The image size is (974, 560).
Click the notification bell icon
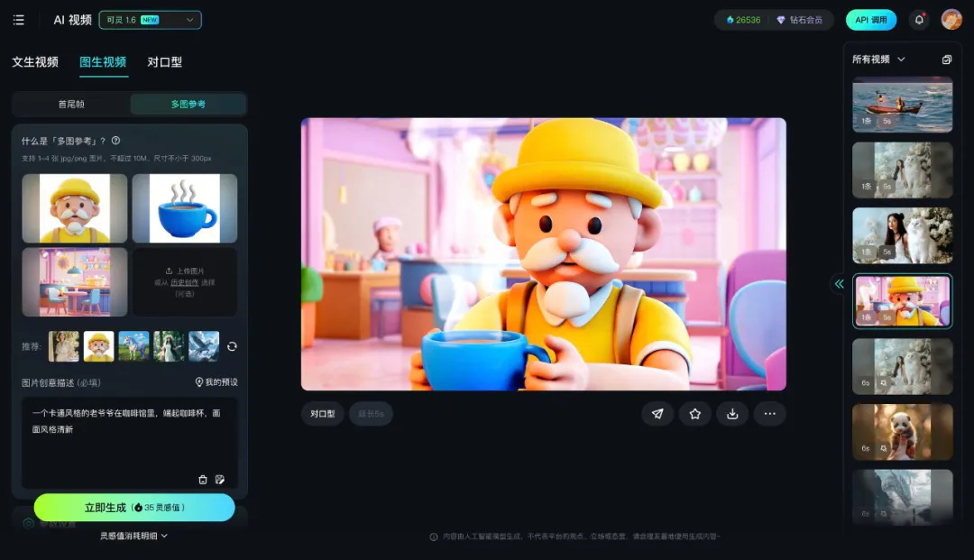point(919,20)
